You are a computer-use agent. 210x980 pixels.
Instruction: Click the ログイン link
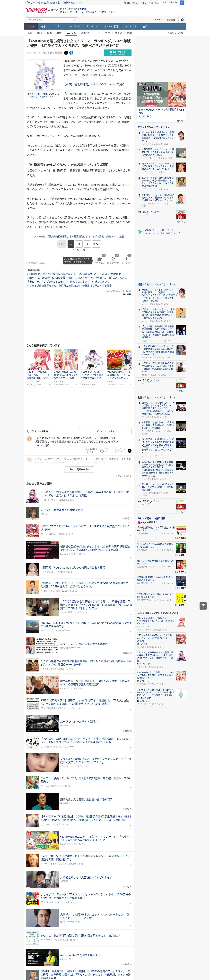coord(64,12)
